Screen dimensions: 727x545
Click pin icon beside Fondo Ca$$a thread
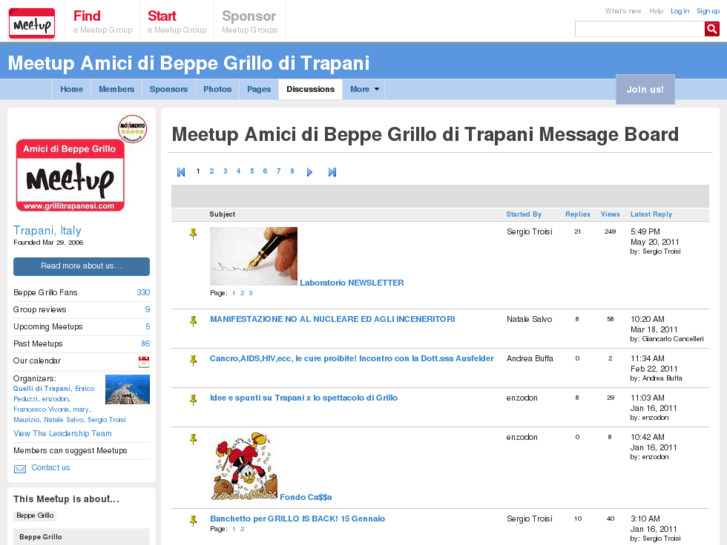(193, 439)
